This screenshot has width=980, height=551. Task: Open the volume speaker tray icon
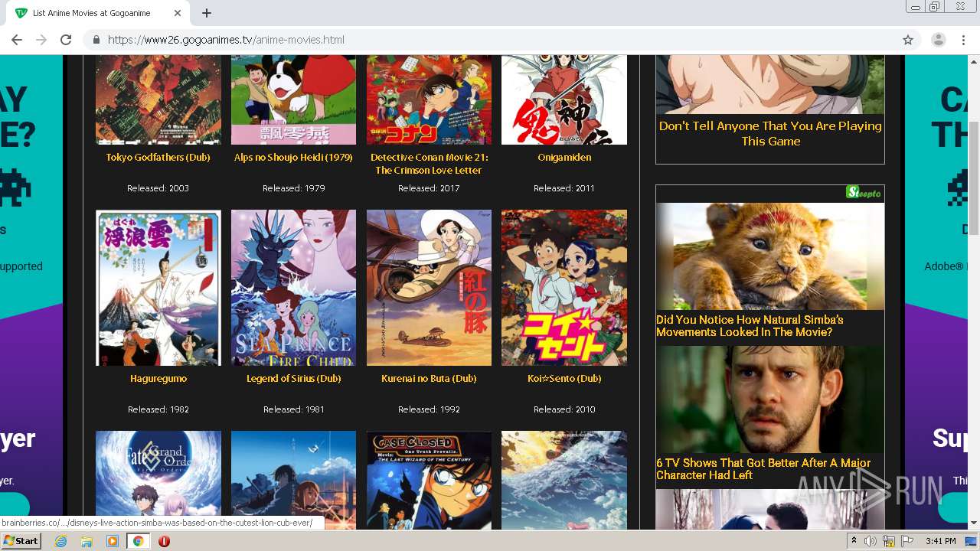pos(870,541)
